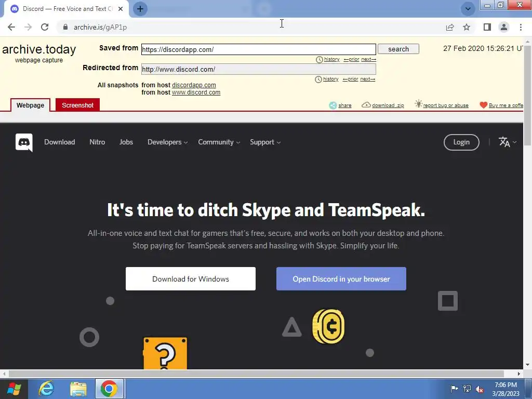Open history link under Saved from
532x399 pixels.
tap(331, 59)
